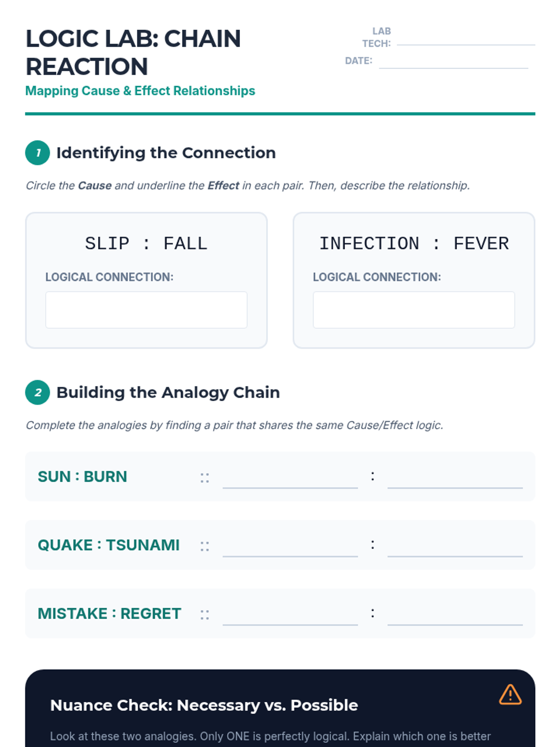Click the word INFECTION in the pair
This screenshot has height=747, width=560.
369,244
